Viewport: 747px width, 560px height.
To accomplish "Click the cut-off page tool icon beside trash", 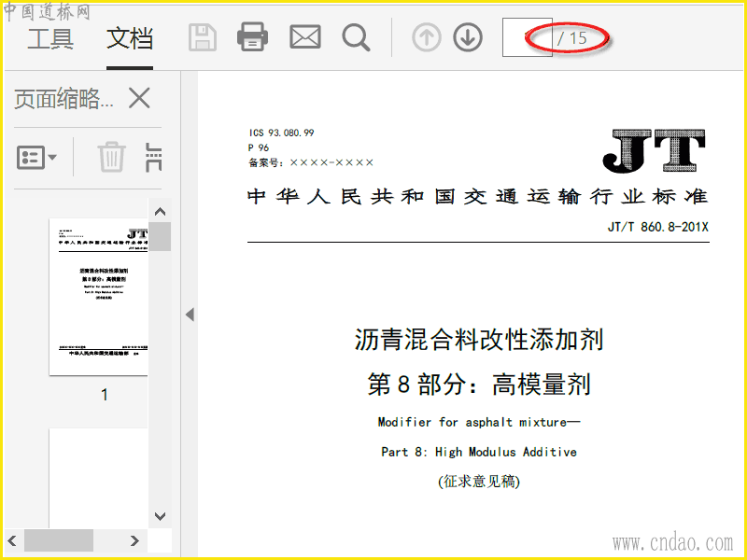I will (153, 157).
